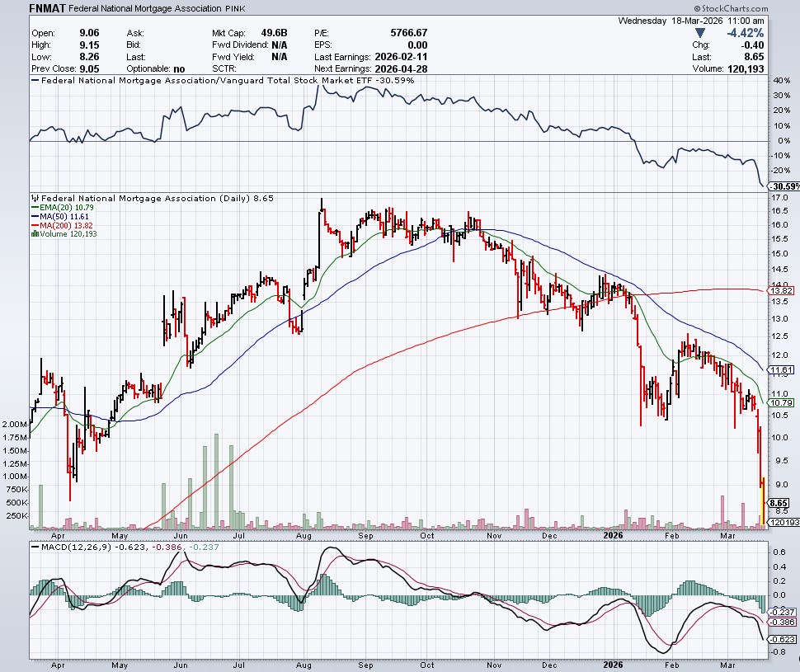Click the candlestick icon before the Daily price title
800x672 pixels.
point(34,199)
